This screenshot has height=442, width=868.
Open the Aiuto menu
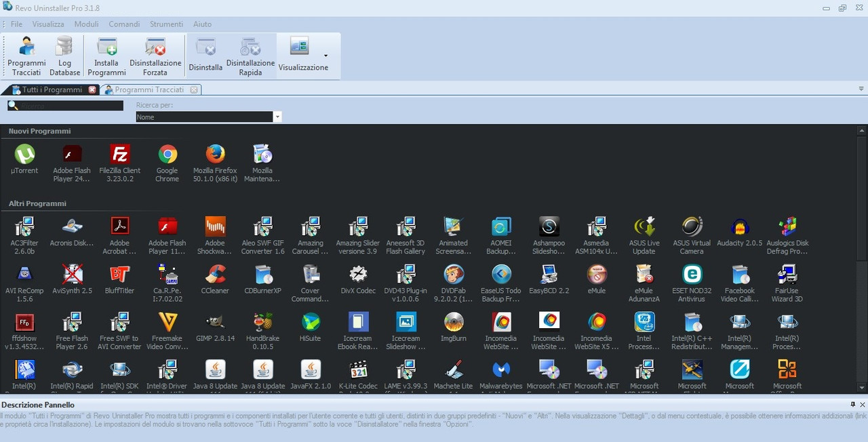pos(202,24)
